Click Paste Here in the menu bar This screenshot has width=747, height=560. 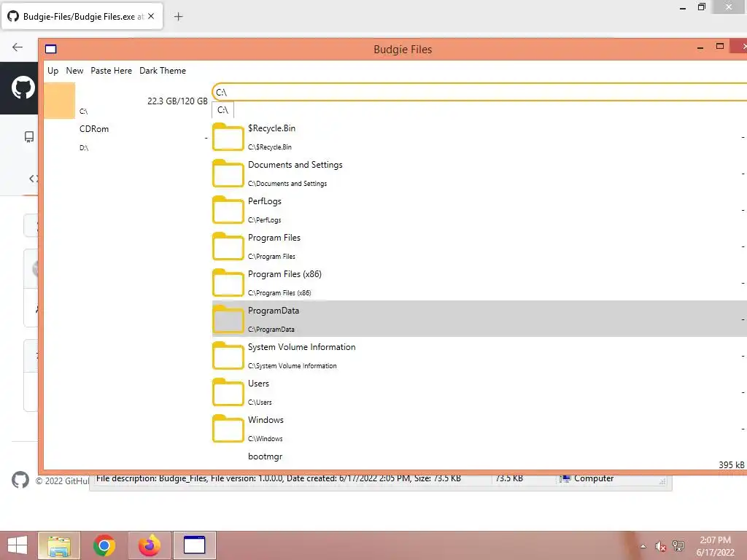tap(112, 71)
